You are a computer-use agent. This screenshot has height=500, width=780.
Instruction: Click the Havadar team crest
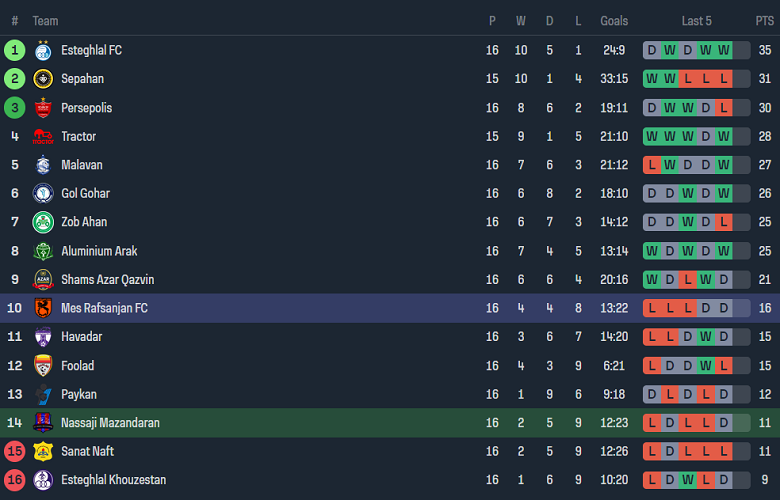tap(43, 337)
